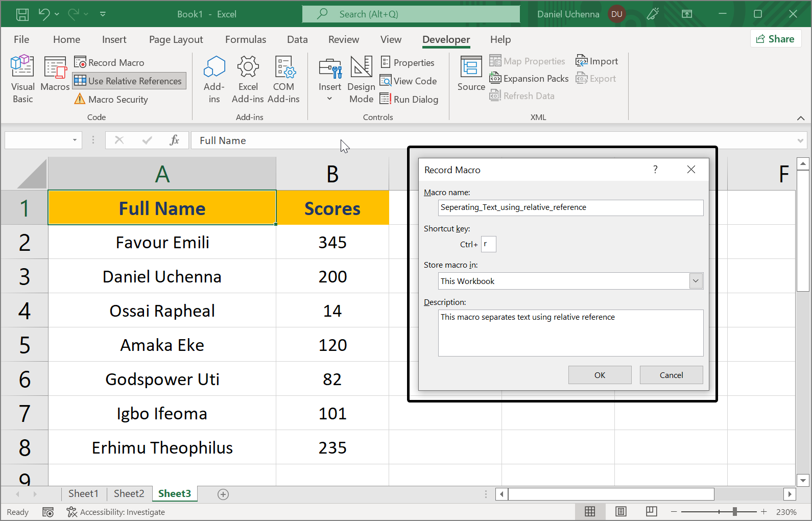The width and height of the screenshot is (812, 521).
Task: Click OK in Record Macro dialog
Action: coord(600,375)
